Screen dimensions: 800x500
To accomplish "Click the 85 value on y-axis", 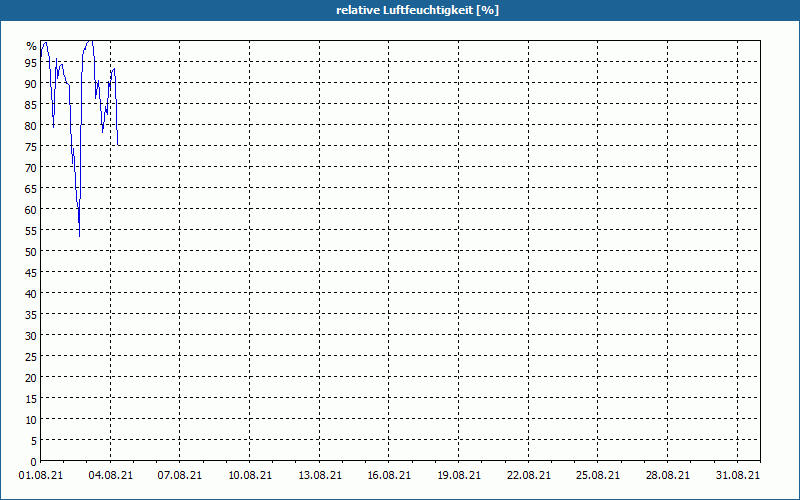I will [x=31, y=105].
